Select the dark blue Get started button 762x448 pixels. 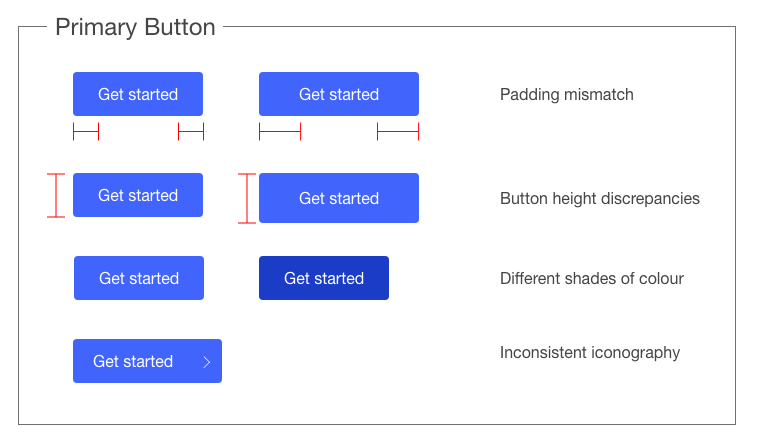(323, 278)
